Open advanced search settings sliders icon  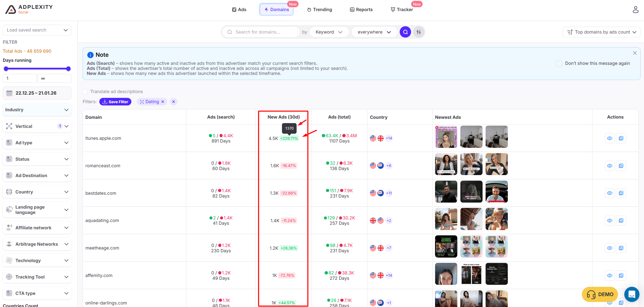click(418, 32)
